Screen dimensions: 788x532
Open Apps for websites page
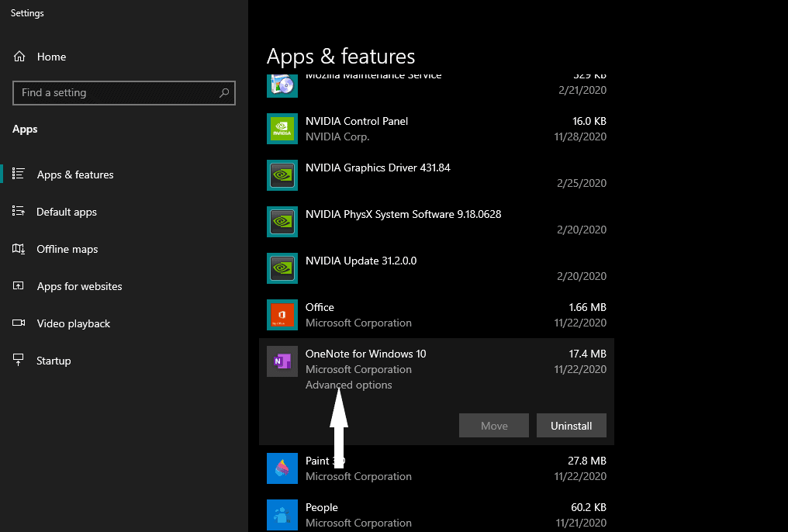[x=79, y=286]
